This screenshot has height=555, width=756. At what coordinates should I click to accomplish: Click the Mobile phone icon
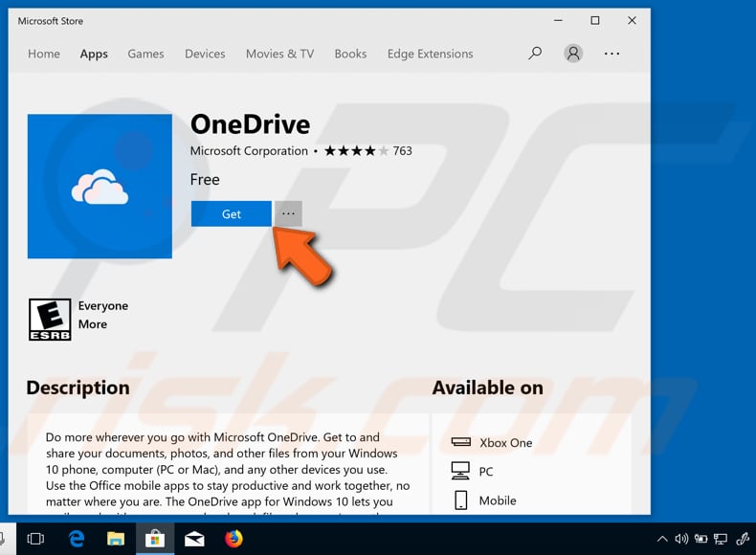(x=461, y=500)
